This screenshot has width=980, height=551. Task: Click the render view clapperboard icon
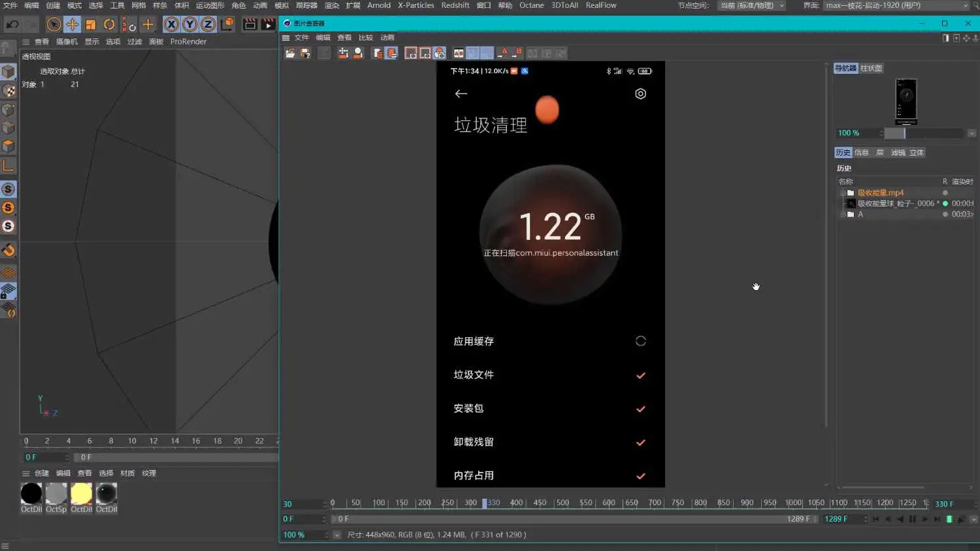click(x=250, y=25)
